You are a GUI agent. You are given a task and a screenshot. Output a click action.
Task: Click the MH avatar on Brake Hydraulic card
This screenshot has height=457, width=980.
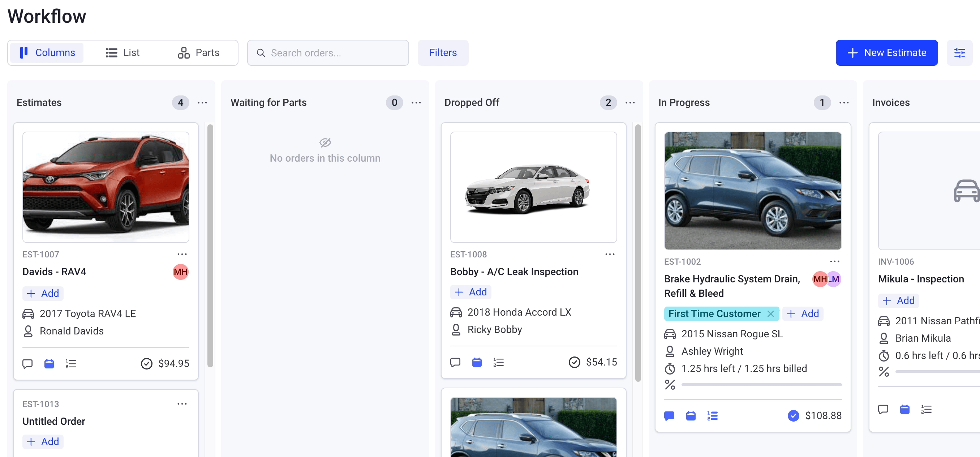click(x=820, y=279)
